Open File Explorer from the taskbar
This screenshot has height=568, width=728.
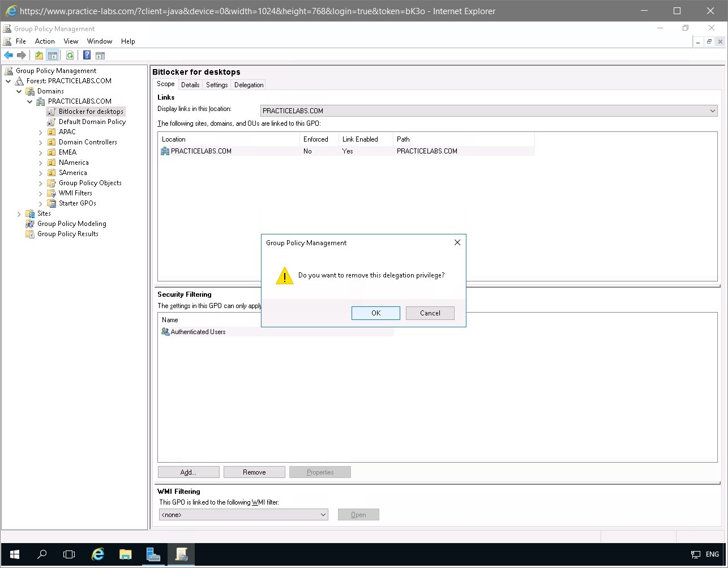click(x=126, y=554)
